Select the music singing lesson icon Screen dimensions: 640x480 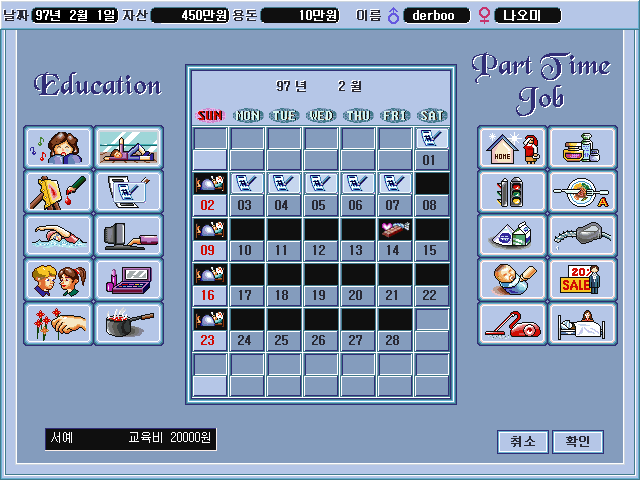[58, 147]
